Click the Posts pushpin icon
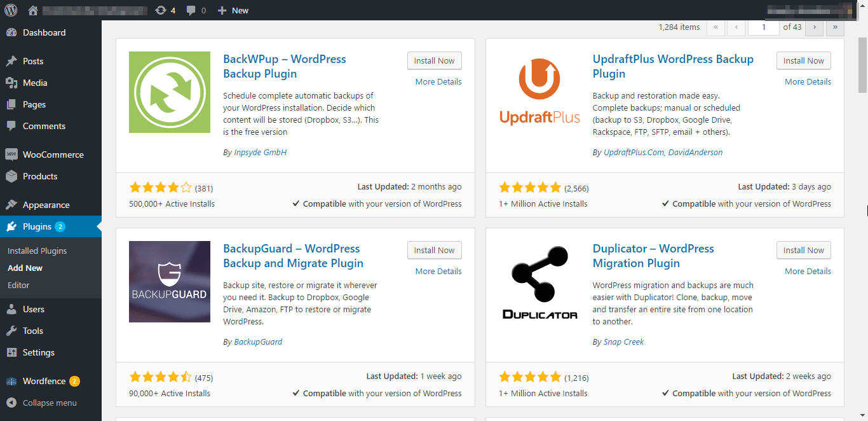The image size is (868, 421). coord(11,61)
